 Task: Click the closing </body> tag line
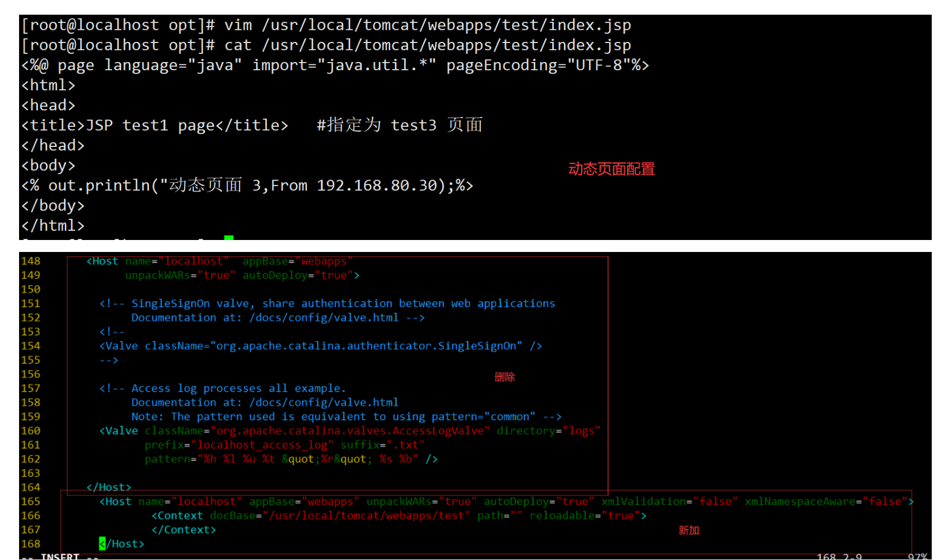(x=53, y=206)
